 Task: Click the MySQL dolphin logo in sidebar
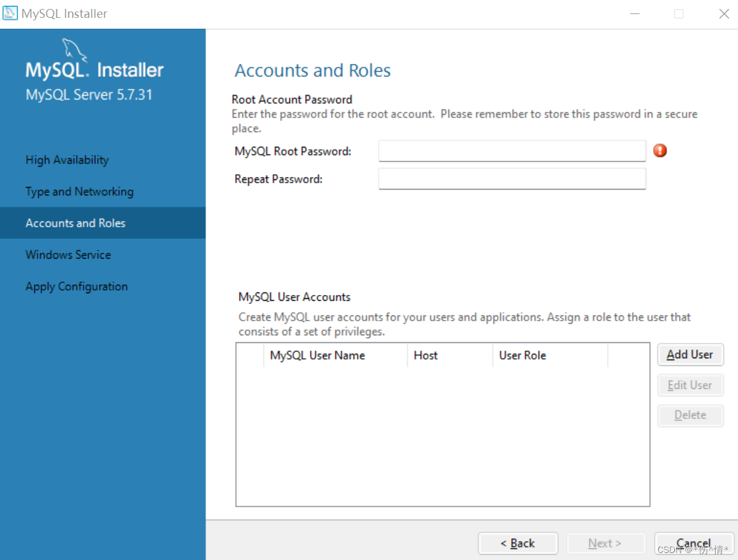point(75,50)
